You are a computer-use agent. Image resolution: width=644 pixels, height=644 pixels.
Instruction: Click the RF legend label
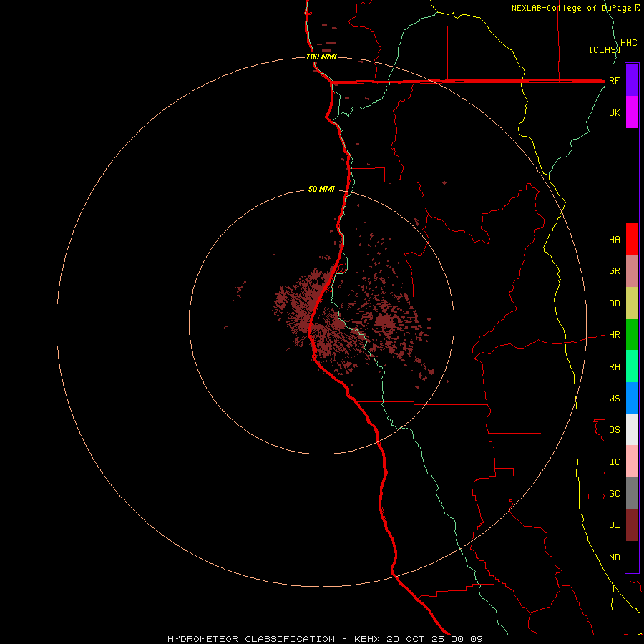pyautogui.click(x=614, y=81)
